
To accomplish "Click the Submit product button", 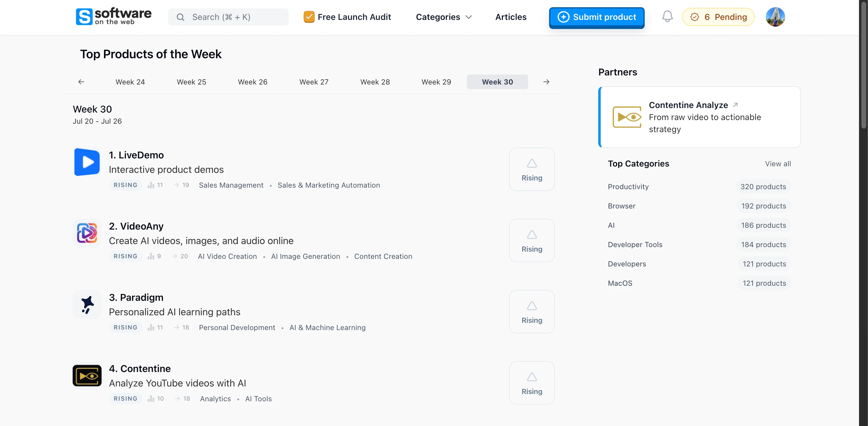I will (x=596, y=17).
